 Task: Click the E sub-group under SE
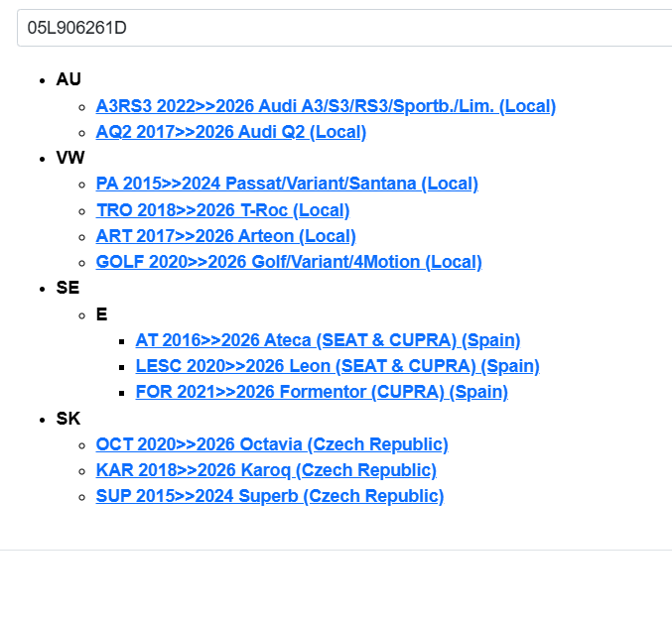(x=101, y=314)
